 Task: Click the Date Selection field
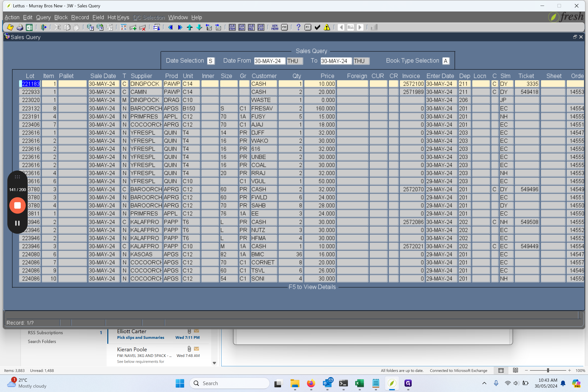tap(211, 61)
